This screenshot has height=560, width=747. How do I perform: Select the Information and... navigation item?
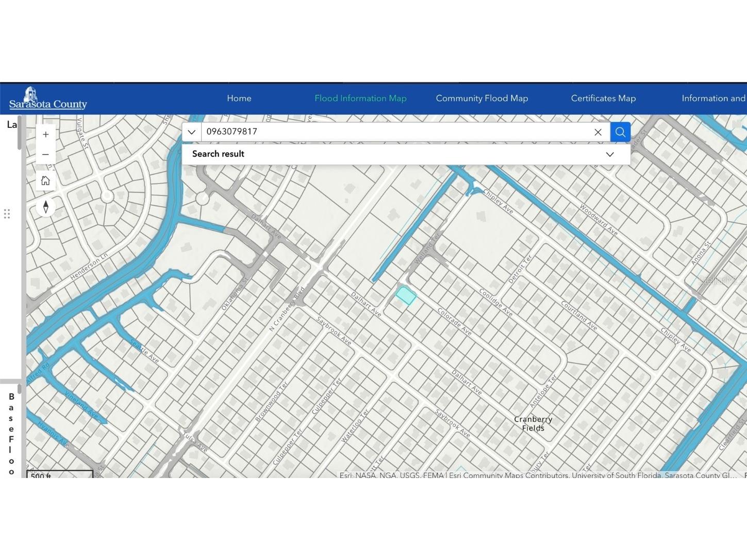pyautogui.click(x=713, y=98)
